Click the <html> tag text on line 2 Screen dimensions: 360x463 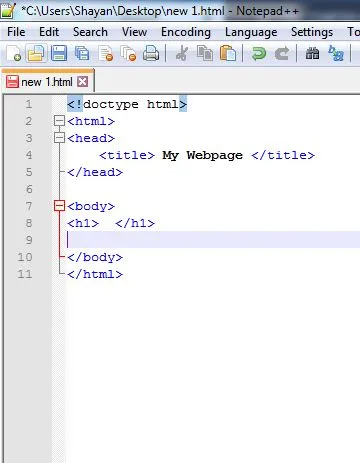pos(91,121)
